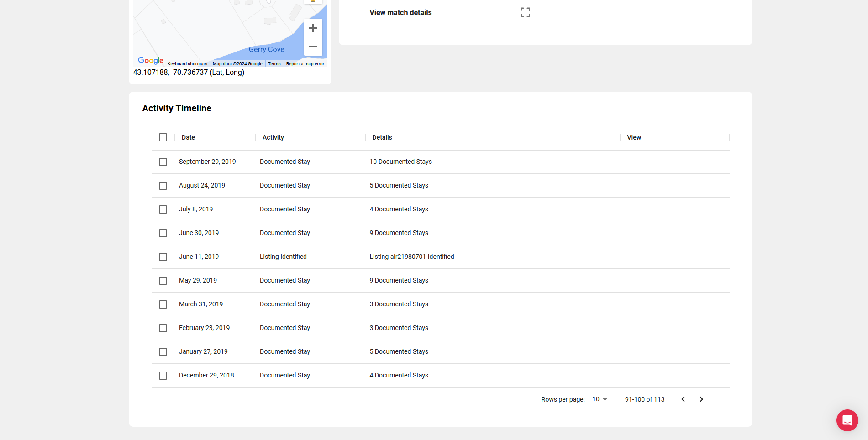Zoom out on the map
Image resolution: width=868 pixels, height=440 pixels.
(313, 47)
